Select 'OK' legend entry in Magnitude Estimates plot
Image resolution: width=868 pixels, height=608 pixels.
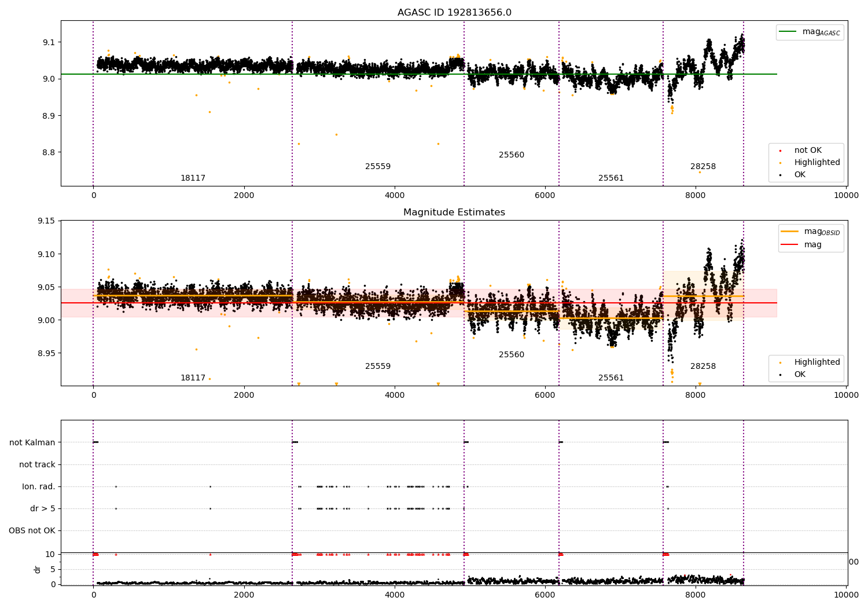click(800, 375)
